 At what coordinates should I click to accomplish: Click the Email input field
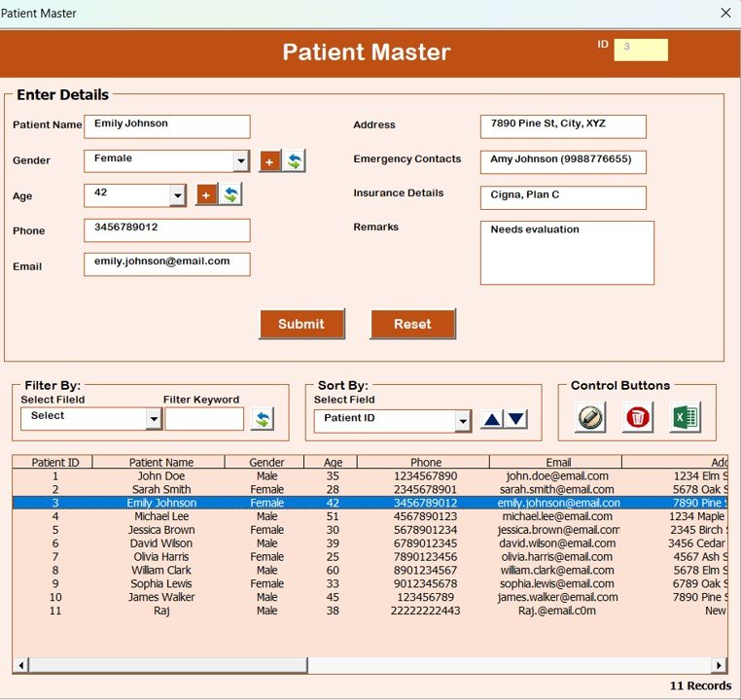tap(167, 264)
